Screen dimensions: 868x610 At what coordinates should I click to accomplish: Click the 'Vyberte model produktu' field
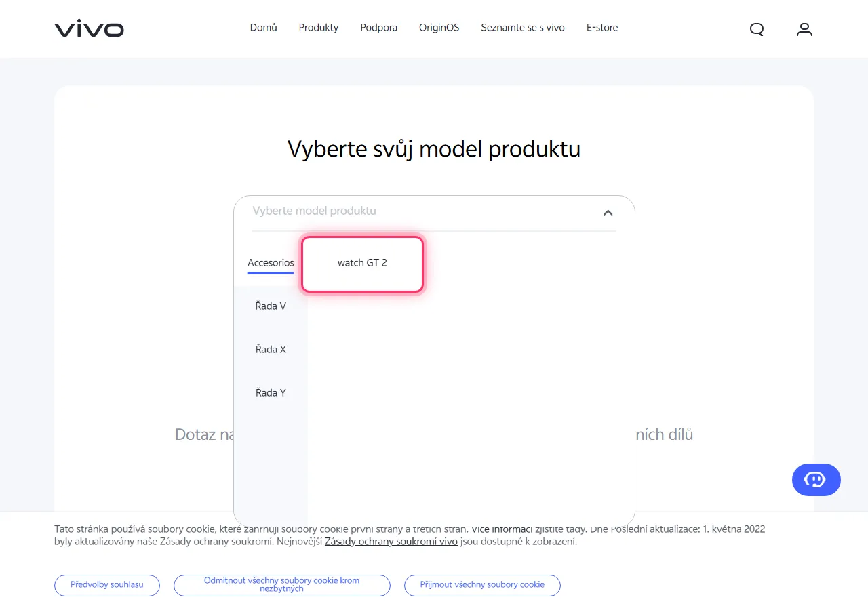[x=434, y=211]
